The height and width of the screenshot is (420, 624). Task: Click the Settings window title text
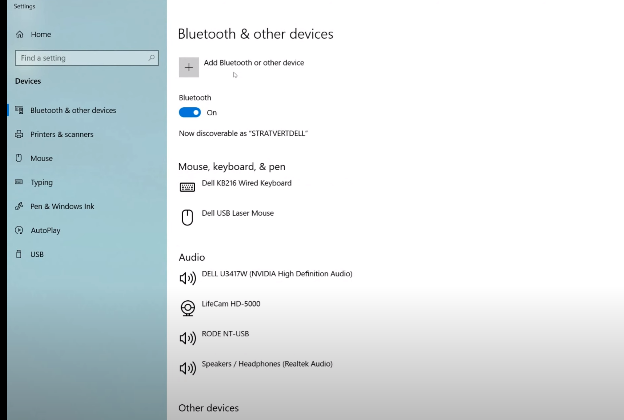24,6
